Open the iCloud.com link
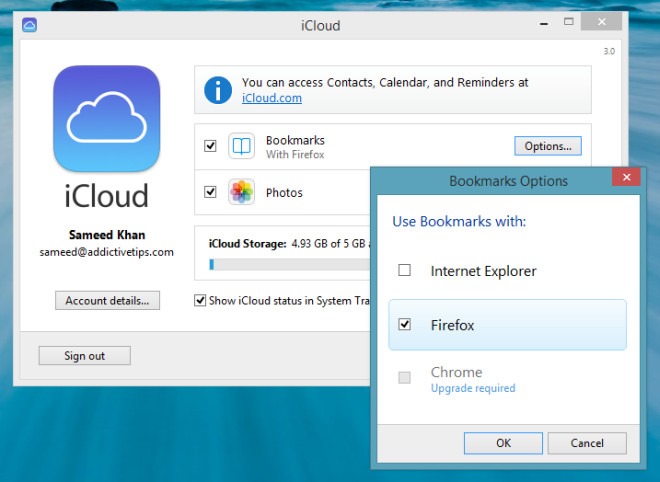The height and width of the screenshot is (482, 660). (271, 98)
